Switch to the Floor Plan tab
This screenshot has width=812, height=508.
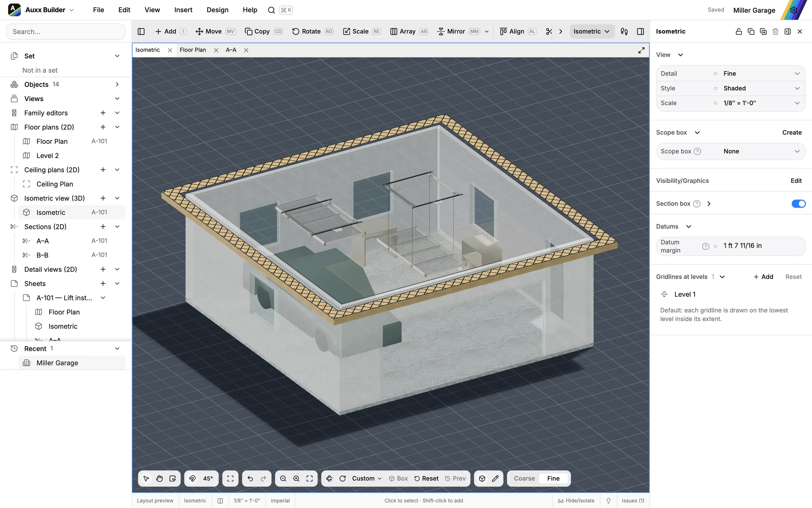pyautogui.click(x=193, y=50)
